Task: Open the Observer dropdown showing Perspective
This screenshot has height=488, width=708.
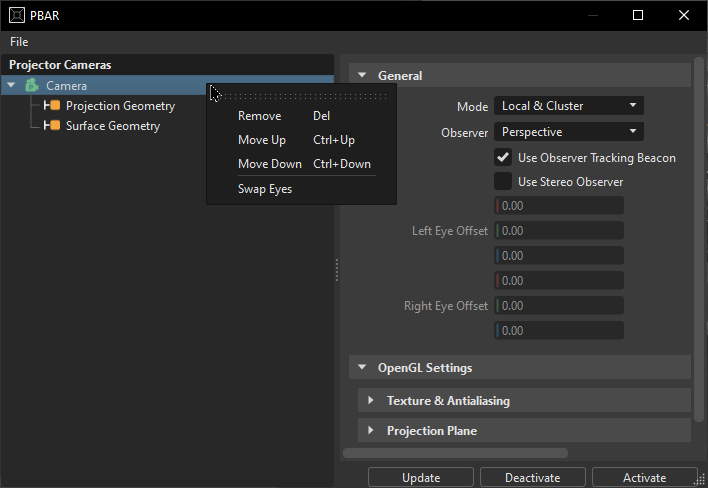Action: [x=569, y=132]
